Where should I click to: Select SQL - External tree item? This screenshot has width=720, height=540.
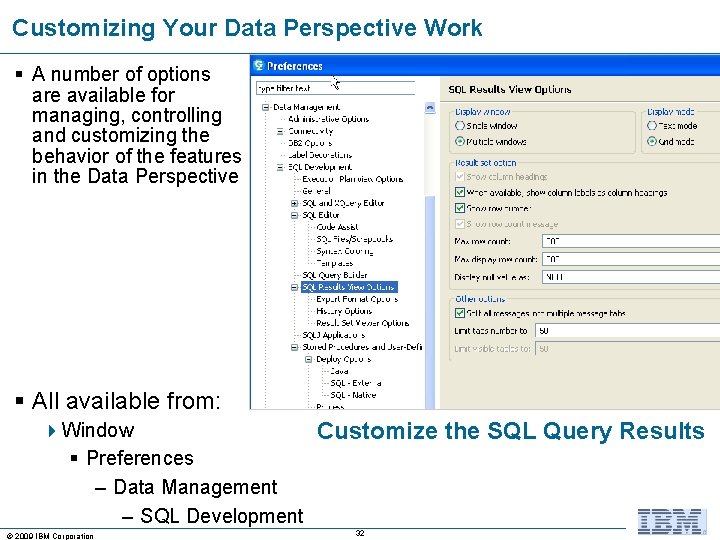coord(355,383)
